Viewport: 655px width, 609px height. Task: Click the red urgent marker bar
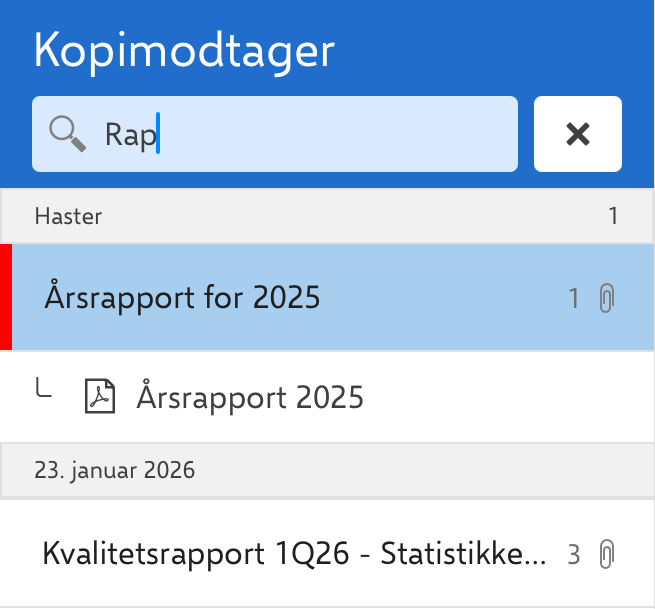[6, 297]
